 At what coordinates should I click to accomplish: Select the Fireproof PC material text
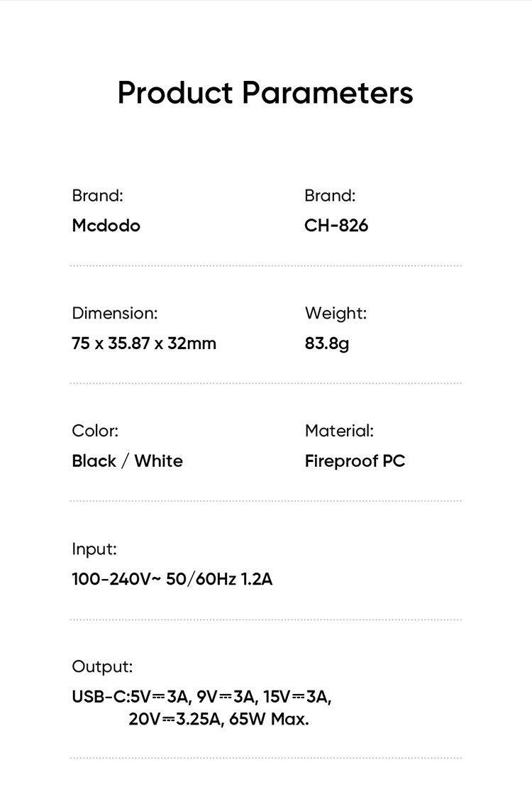pos(355,461)
